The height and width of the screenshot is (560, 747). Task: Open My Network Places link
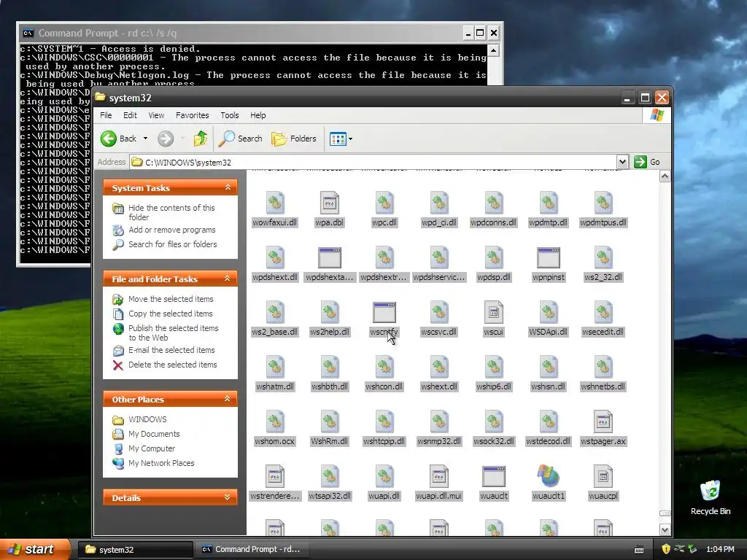161,463
